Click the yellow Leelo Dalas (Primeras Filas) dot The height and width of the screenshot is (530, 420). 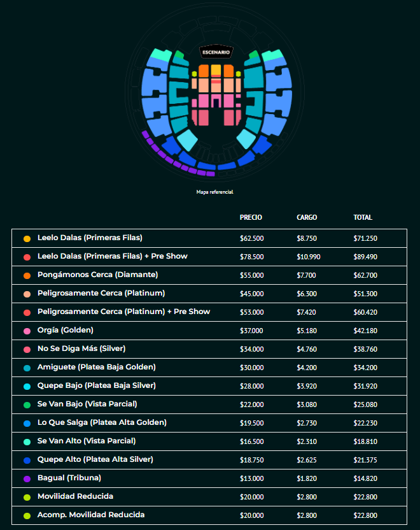click(27, 238)
